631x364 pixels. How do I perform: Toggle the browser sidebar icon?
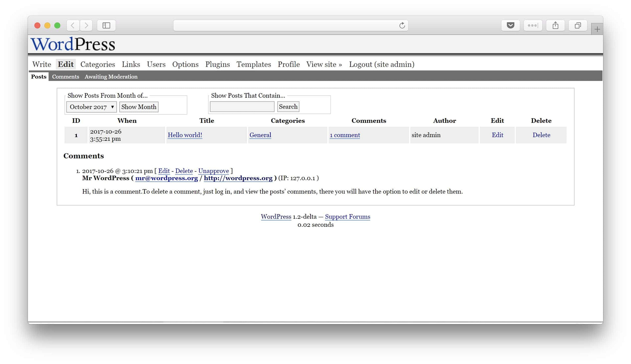point(106,25)
